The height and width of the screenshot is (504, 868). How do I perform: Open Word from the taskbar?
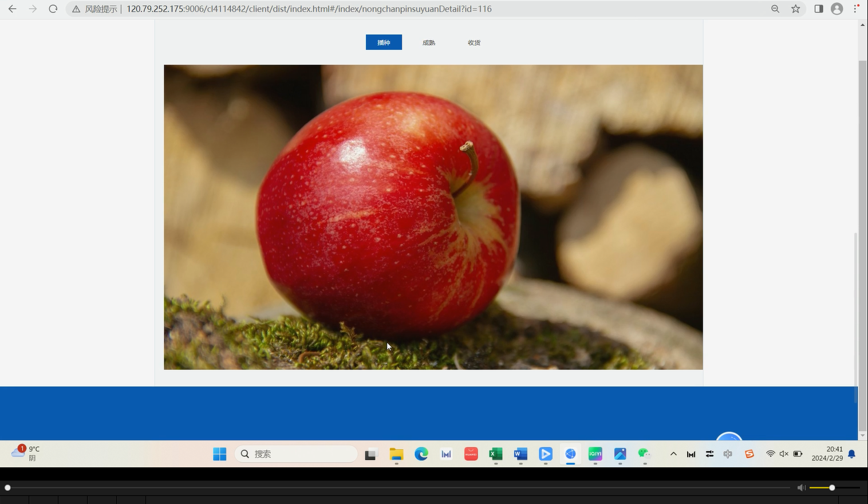tap(520, 454)
